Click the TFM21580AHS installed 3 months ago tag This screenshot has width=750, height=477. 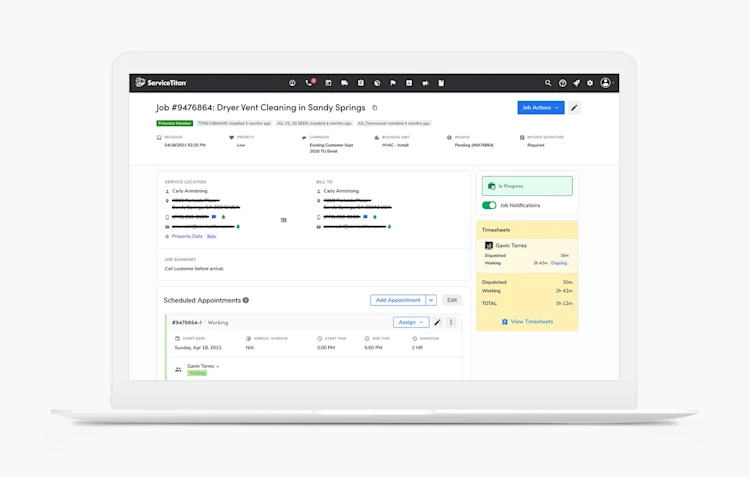[234, 123]
